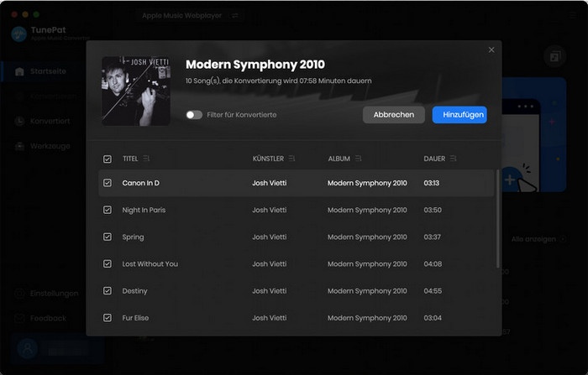Select the Destiny song title
The image size is (588, 375).
134,291
